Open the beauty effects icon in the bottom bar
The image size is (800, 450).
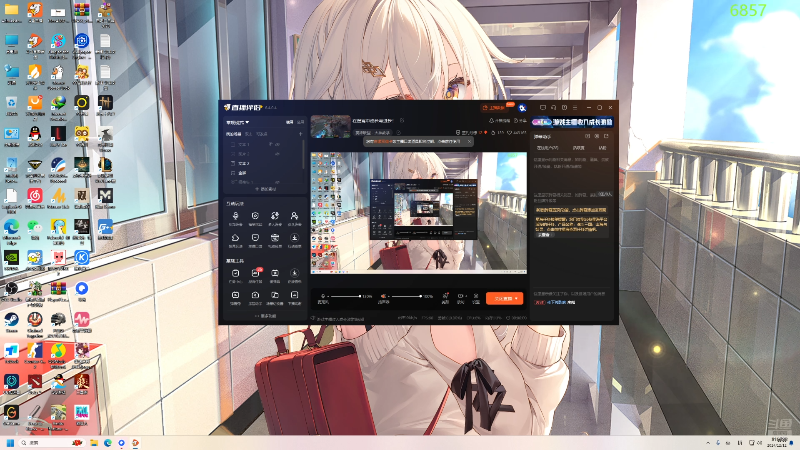click(x=445, y=296)
